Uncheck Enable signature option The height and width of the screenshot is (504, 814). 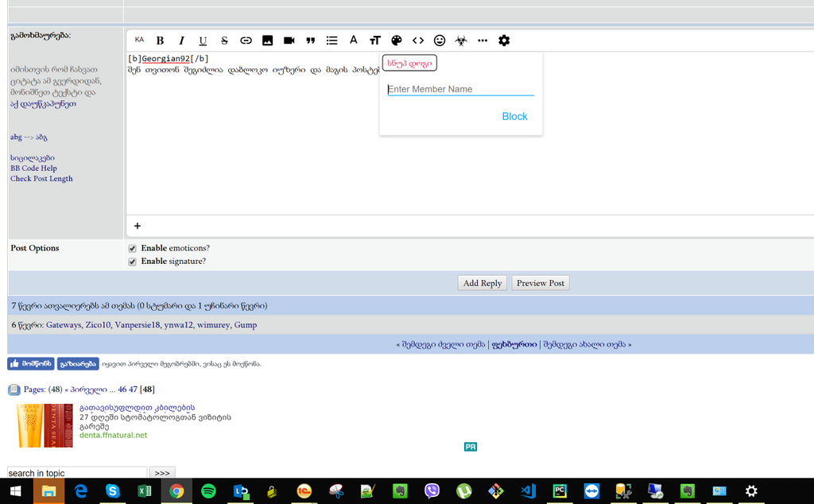[x=133, y=262]
